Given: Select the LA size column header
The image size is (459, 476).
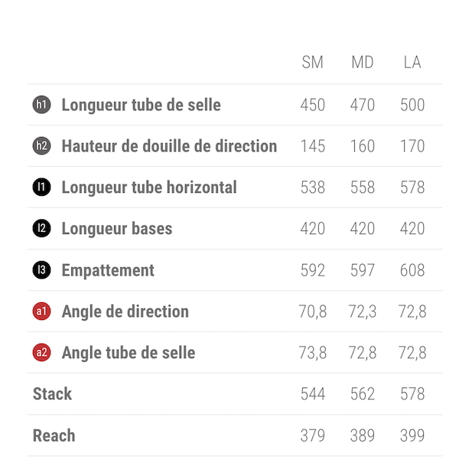Looking at the screenshot, I should [x=412, y=63].
